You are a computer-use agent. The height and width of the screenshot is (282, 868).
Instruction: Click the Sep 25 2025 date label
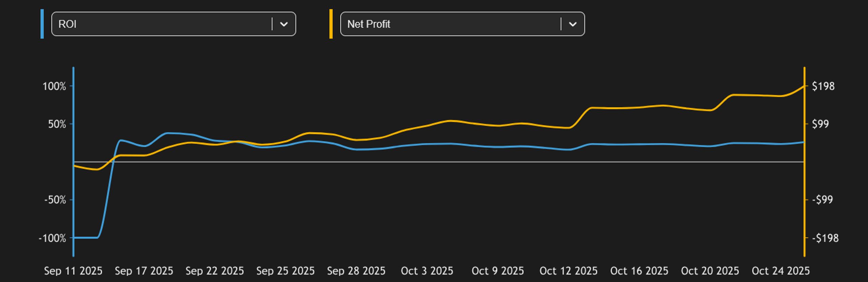285,271
